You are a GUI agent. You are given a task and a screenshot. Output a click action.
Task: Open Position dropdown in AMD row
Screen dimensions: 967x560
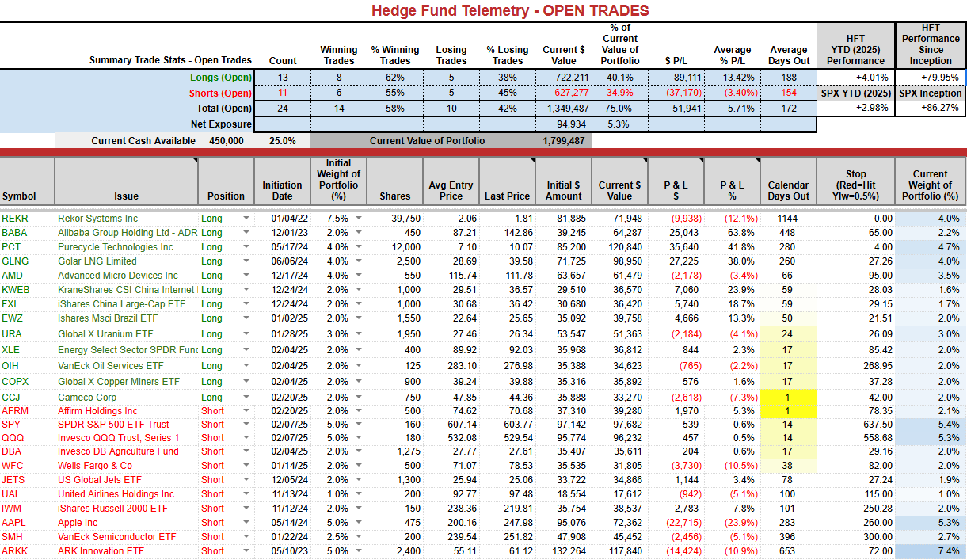click(x=246, y=276)
